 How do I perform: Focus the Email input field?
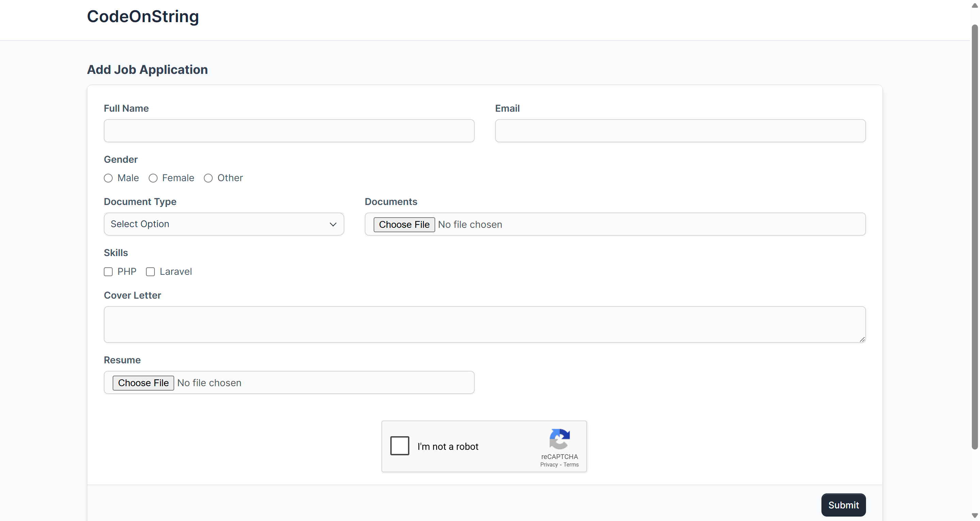680,131
